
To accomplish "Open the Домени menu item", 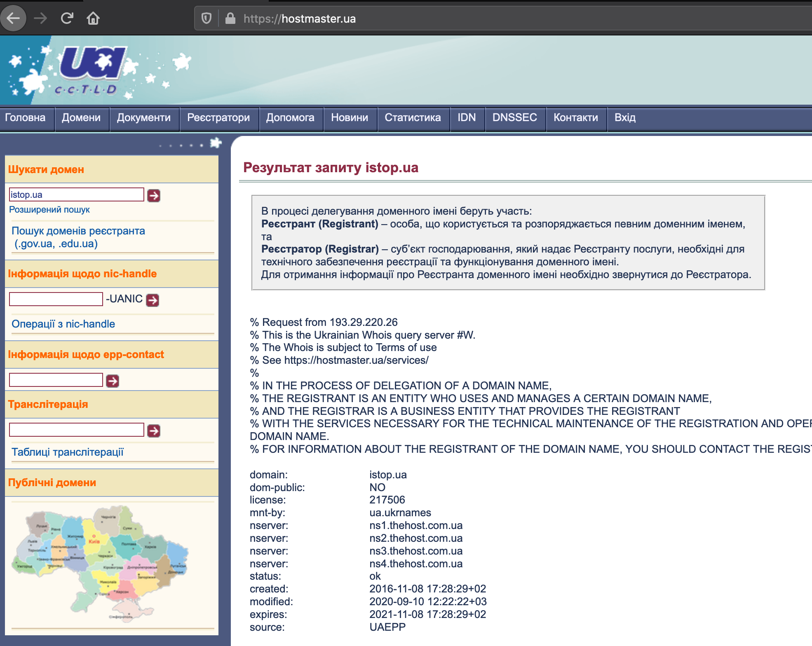I will tap(81, 118).
